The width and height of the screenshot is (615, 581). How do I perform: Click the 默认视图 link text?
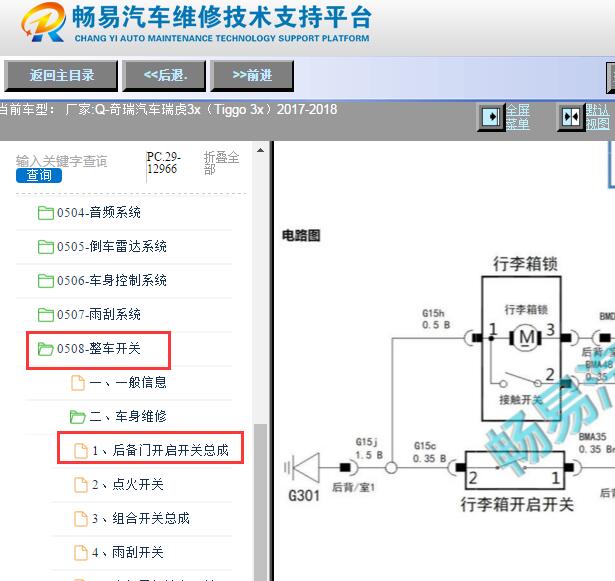click(x=598, y=117)
